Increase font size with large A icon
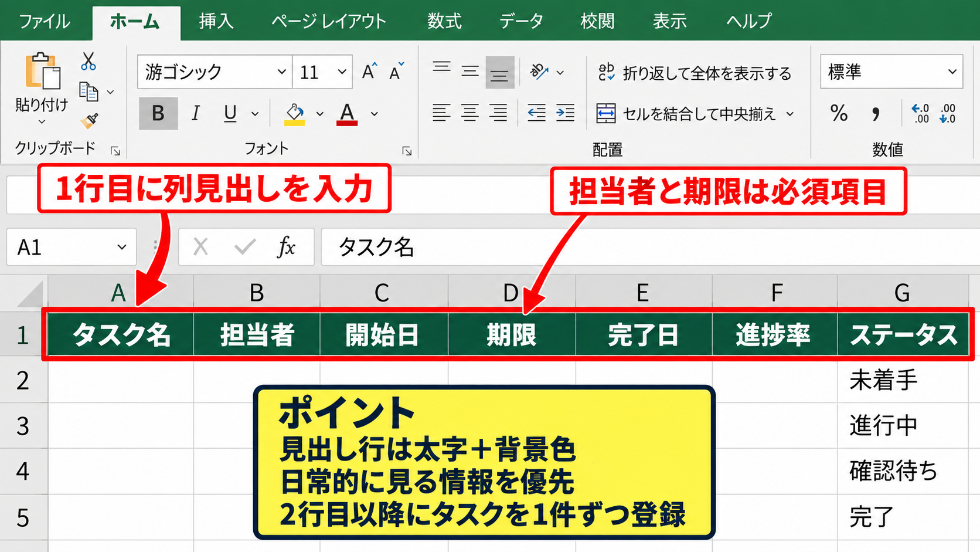 click(x=369, y=72)
